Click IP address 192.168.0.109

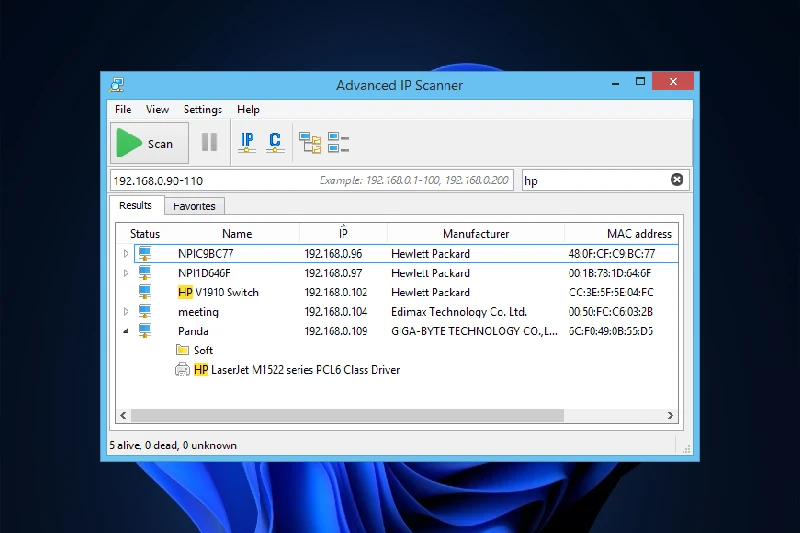336,331
